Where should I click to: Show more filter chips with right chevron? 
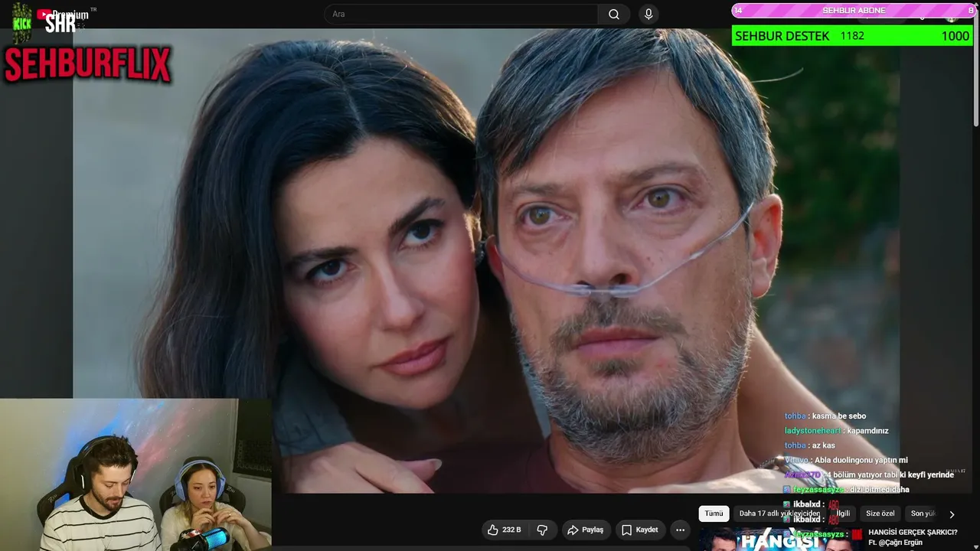point(952,514)
